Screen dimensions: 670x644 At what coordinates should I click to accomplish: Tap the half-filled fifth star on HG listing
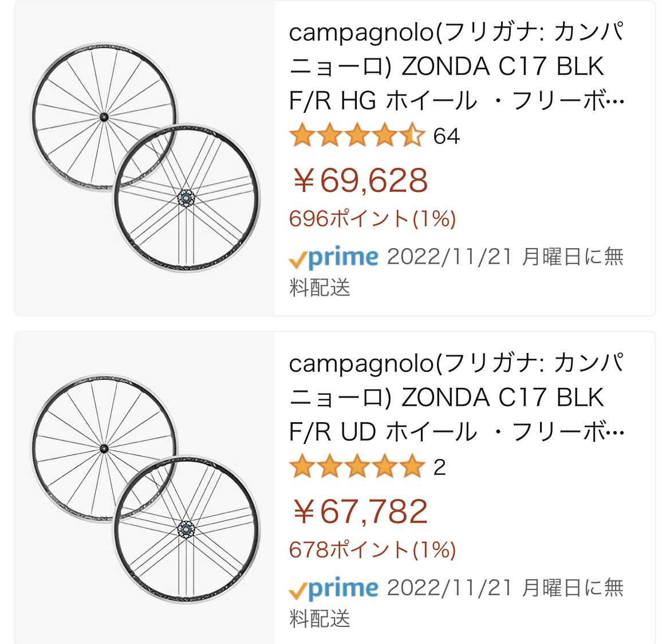[x=412, y=136]
